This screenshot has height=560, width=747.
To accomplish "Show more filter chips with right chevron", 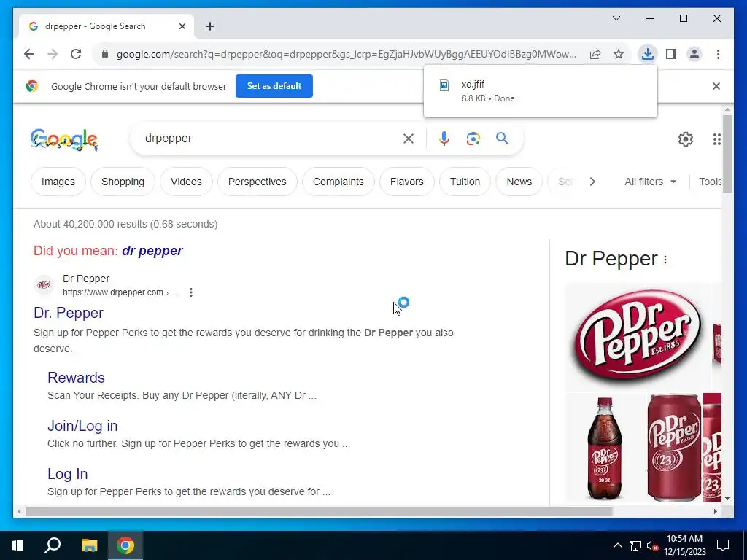I will pyautogui.click(x=592, y=182).
